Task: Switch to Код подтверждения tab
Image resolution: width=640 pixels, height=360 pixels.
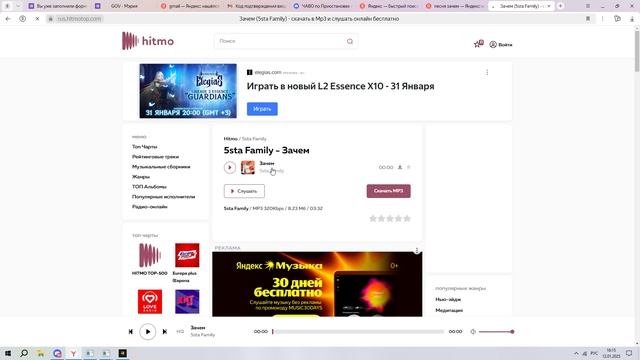Action: click(257, 6)
